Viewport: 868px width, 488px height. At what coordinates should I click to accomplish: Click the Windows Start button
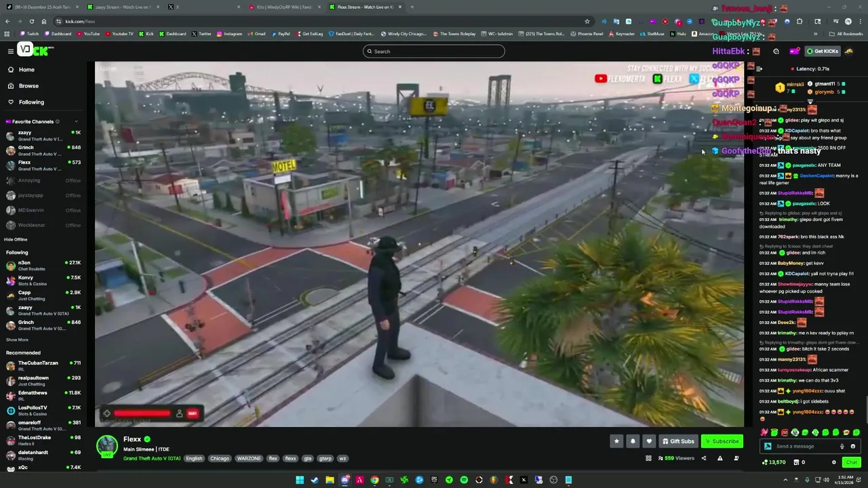point(300,480)
